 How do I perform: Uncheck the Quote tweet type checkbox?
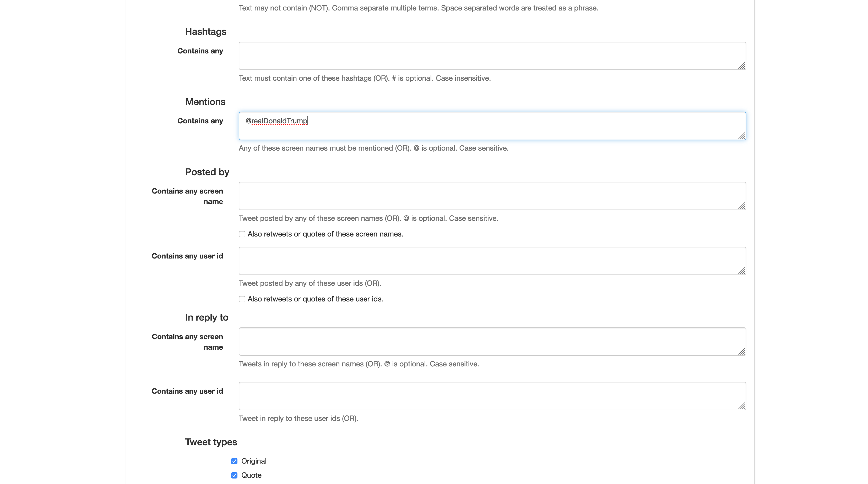tap(234, 475)
